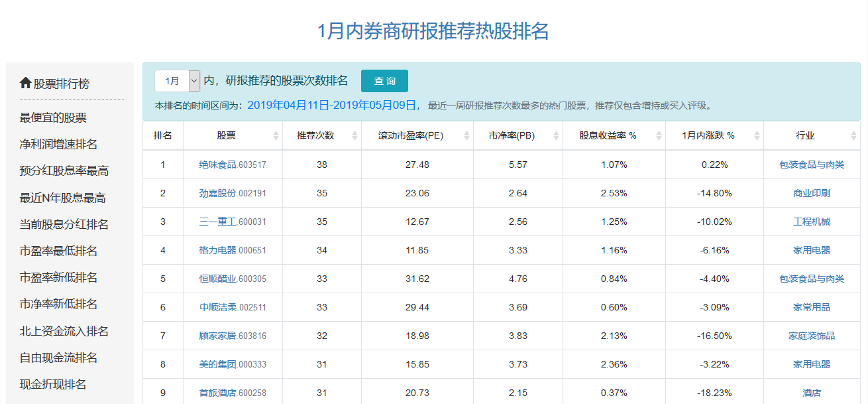Open 家常用品 industry link
868x404 pixels.
pyautogui.click(x=812, y=307)
